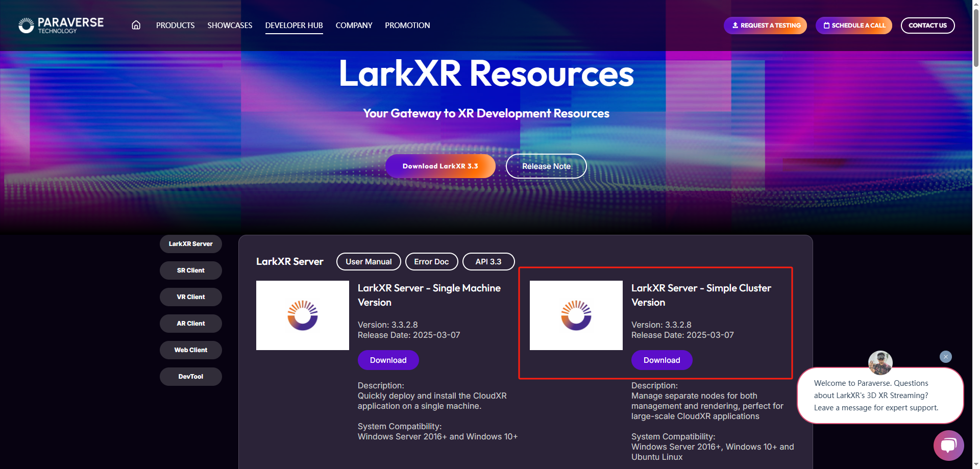Download the Simple Cluster Version
Screen dimensions: 980x469
[661, 360]
